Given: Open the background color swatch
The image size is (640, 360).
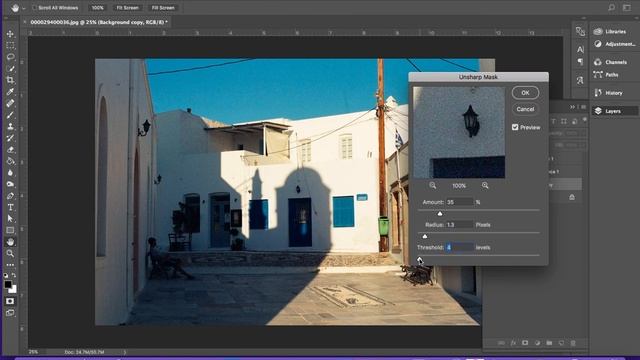Looking at the screenshot, I should coord(13,289).
